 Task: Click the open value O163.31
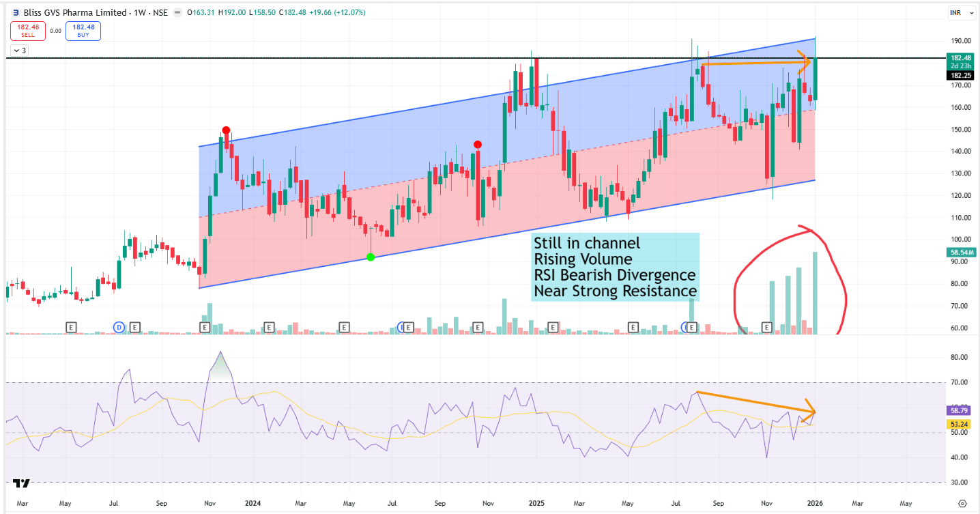pos(201,12)
